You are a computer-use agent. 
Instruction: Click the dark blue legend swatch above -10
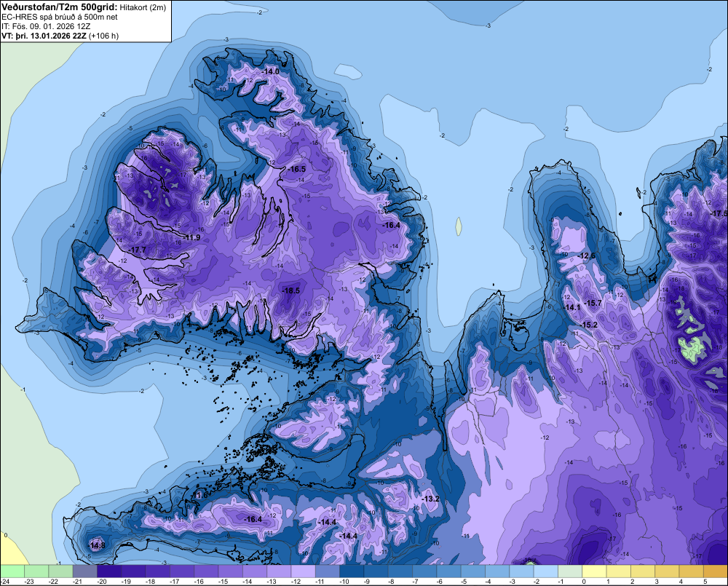point(352,571)
